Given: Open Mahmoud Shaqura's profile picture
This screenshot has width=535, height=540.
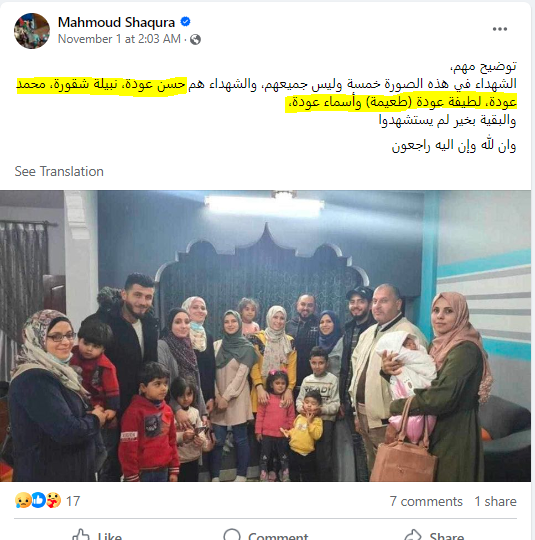Looking at the screenshot, I should click(32, 31).
